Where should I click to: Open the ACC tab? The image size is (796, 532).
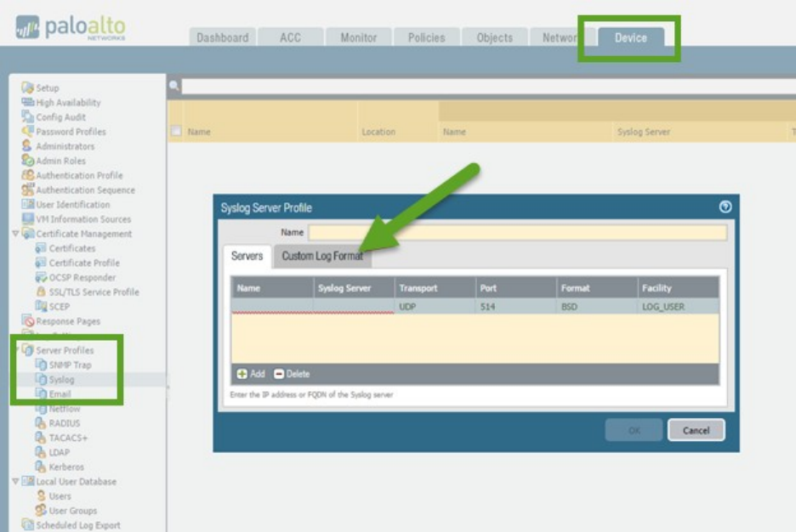[x=290, y=37]
